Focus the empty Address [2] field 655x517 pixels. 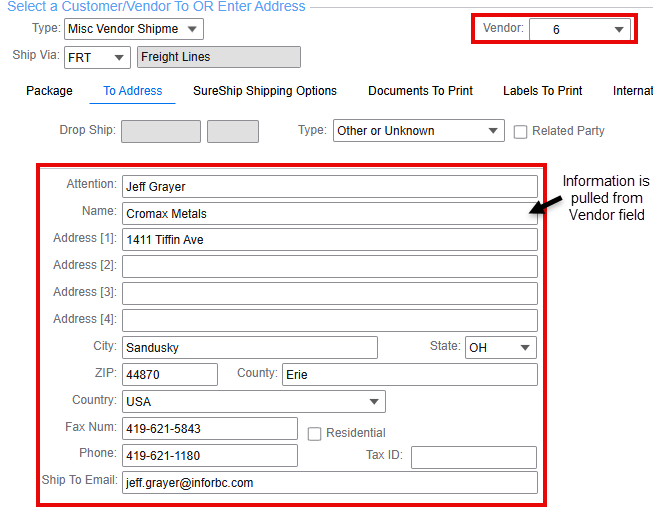[x=329, y=266]
